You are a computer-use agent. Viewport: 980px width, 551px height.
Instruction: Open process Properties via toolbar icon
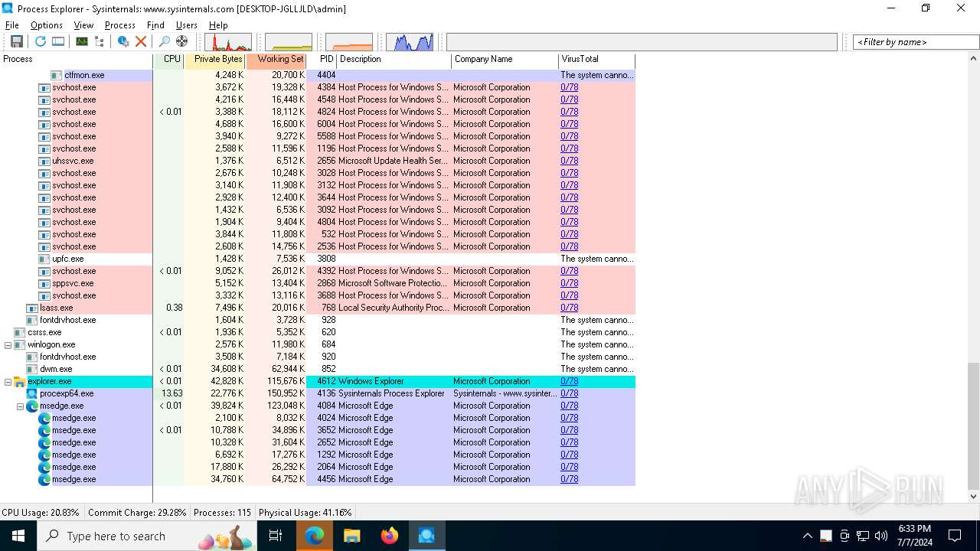[122, 41]
